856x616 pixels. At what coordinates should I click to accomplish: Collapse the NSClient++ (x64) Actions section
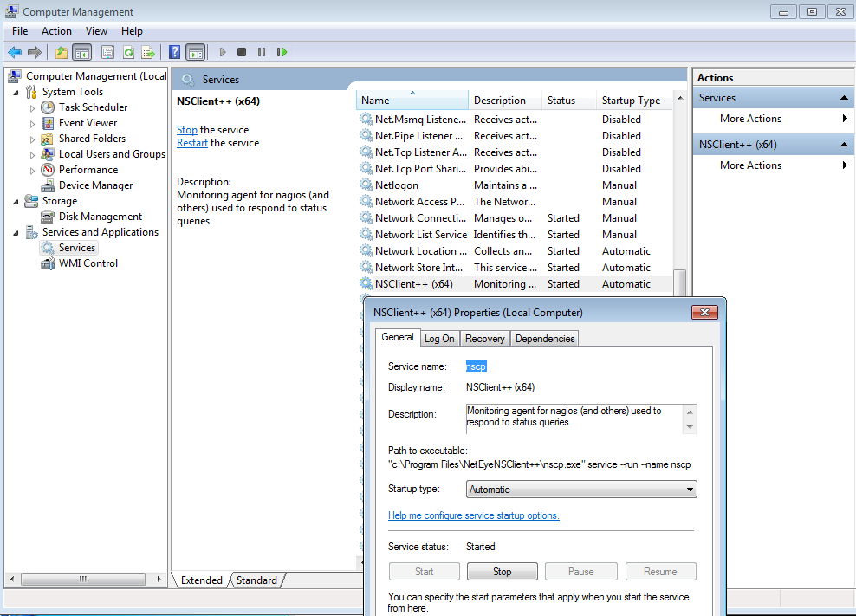[x=844, y=145]
